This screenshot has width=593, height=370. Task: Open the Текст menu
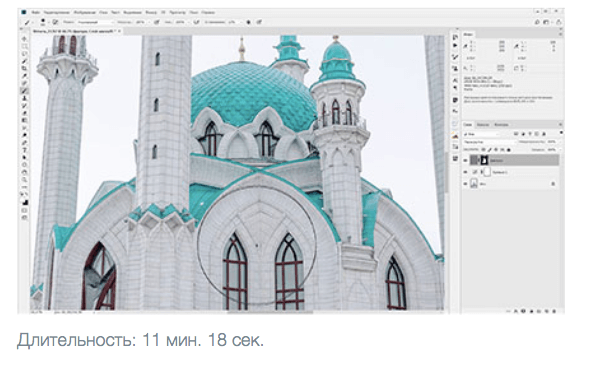click(115, 12)
